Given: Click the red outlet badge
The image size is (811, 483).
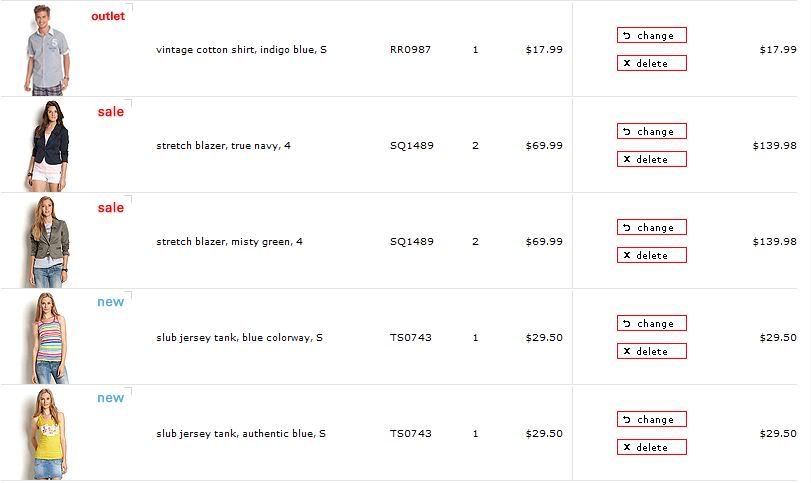Looking at the screenshot, I should click(108, 16).
